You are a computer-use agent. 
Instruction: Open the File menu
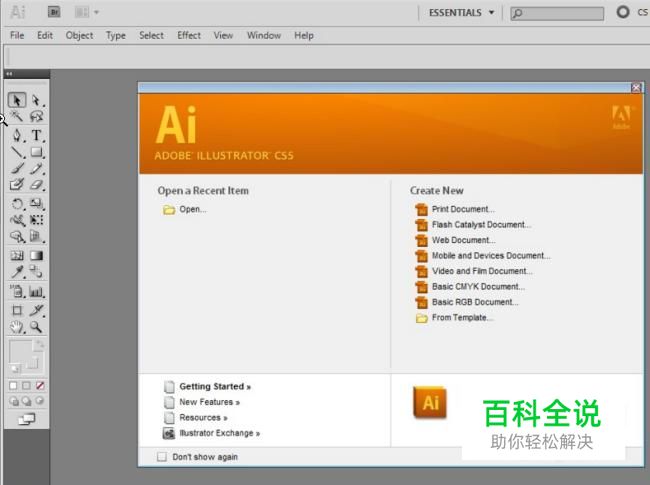17,36
